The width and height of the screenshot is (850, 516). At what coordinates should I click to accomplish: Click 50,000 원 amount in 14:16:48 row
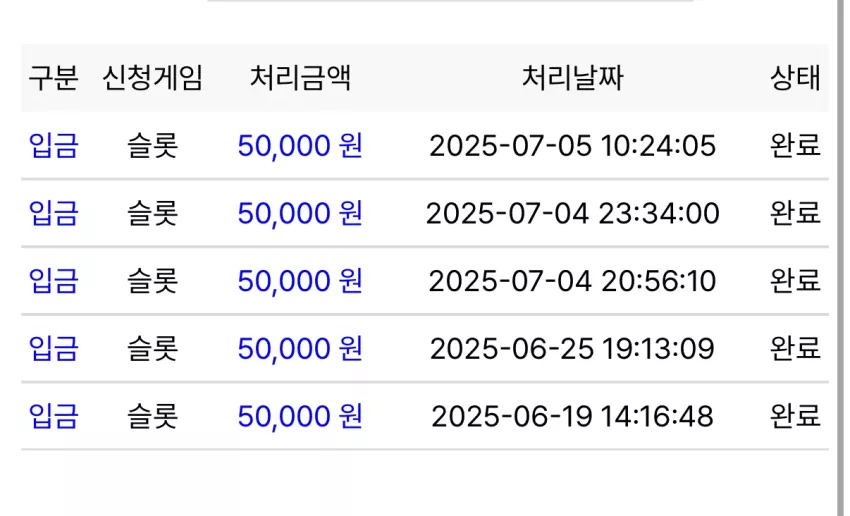pyautogui.click(x=300, y=416)
